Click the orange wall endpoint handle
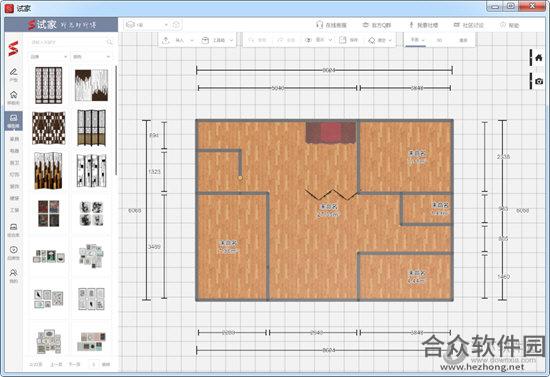The width and height of the screenshot is (550, 377). [x=240, y=178]
